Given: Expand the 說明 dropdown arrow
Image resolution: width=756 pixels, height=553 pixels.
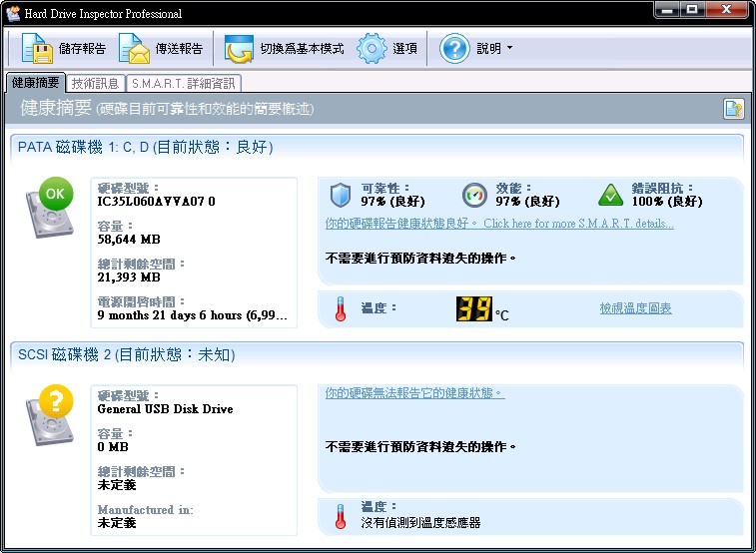Looking at the screenshot, I should pyautogui.click(x=509, y=48).
